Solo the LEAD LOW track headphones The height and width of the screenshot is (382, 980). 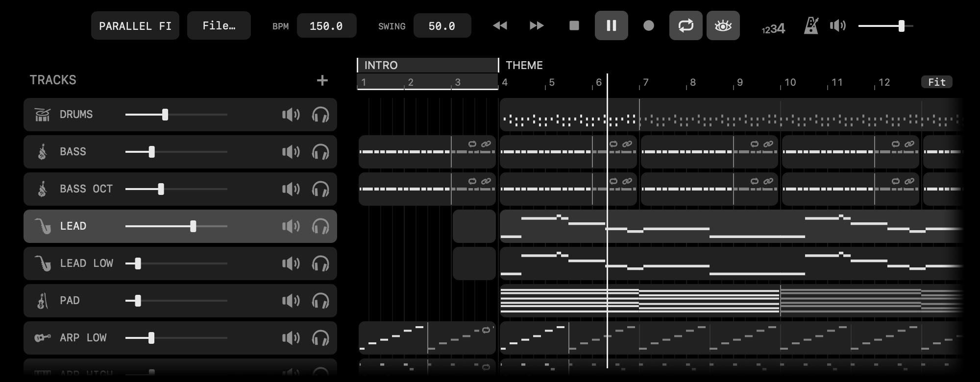(320, 263)
